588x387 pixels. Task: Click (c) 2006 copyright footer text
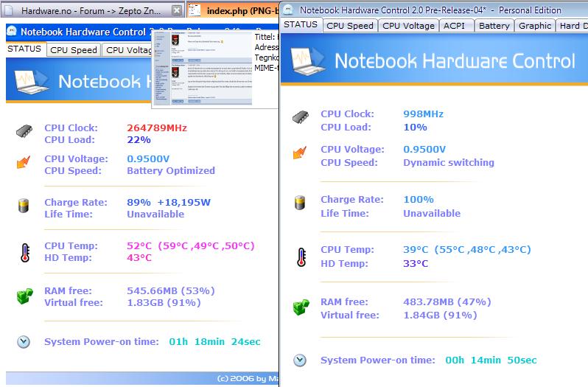click(248, 379)
